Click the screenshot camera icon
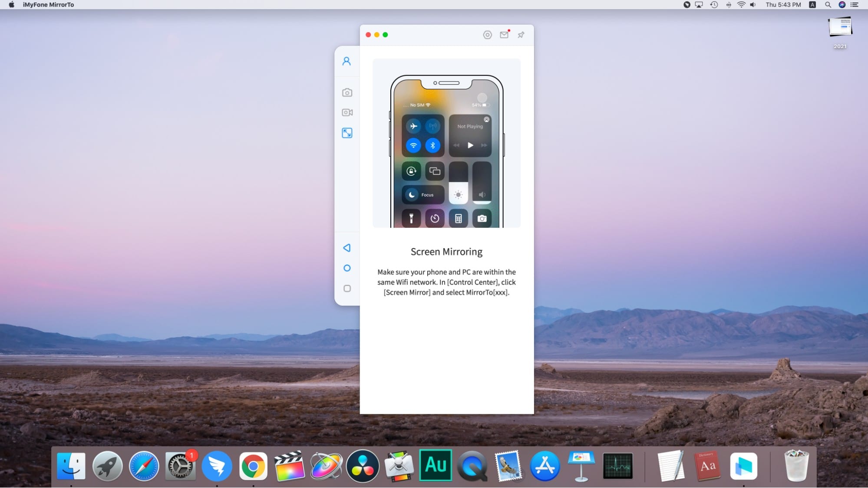 point(347,92)
